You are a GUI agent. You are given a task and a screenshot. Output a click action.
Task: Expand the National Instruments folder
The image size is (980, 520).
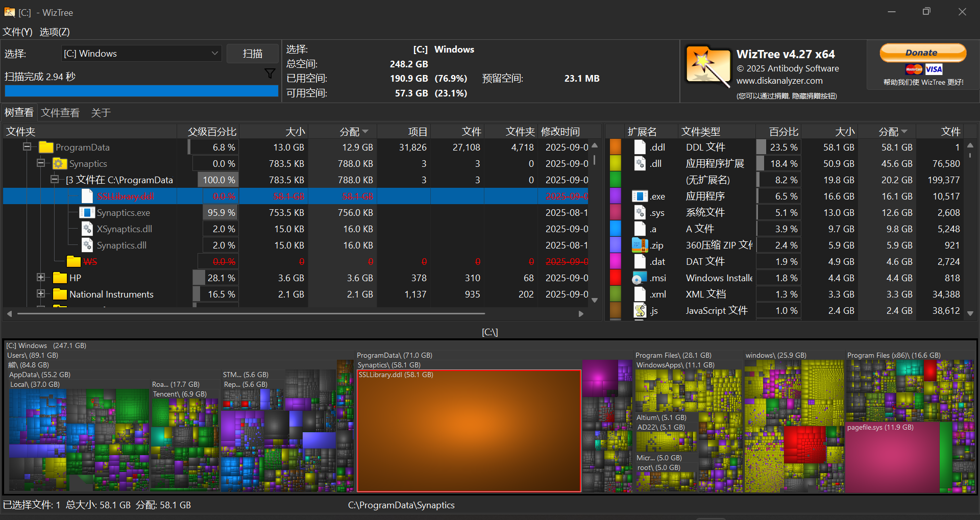point(41,294)
